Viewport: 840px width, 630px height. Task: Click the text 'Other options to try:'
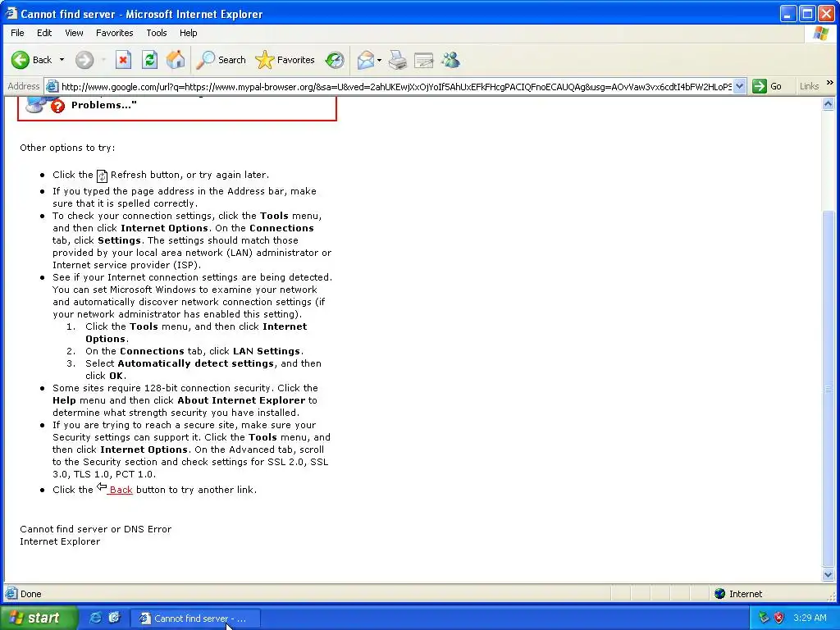67,148
